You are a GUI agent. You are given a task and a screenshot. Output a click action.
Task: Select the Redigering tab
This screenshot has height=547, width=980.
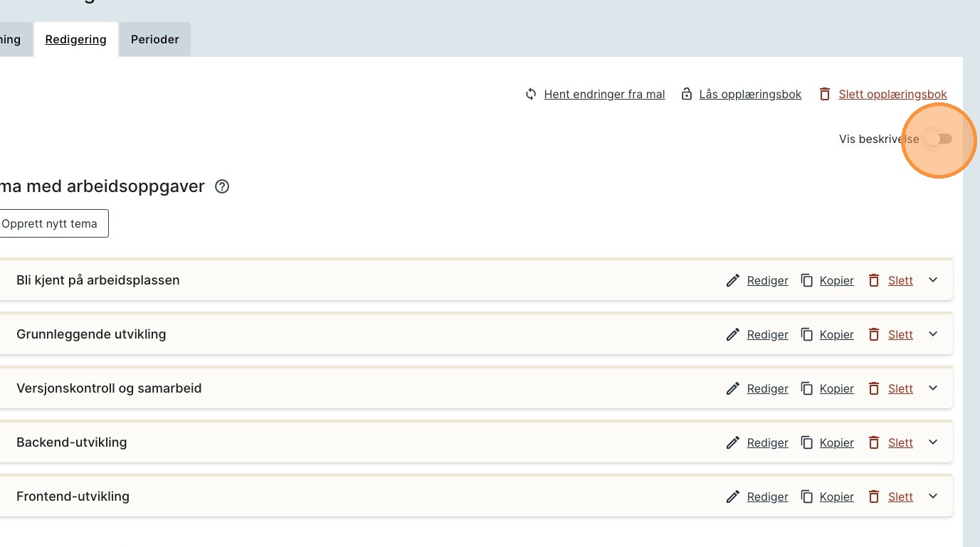[x=75, y=40]
